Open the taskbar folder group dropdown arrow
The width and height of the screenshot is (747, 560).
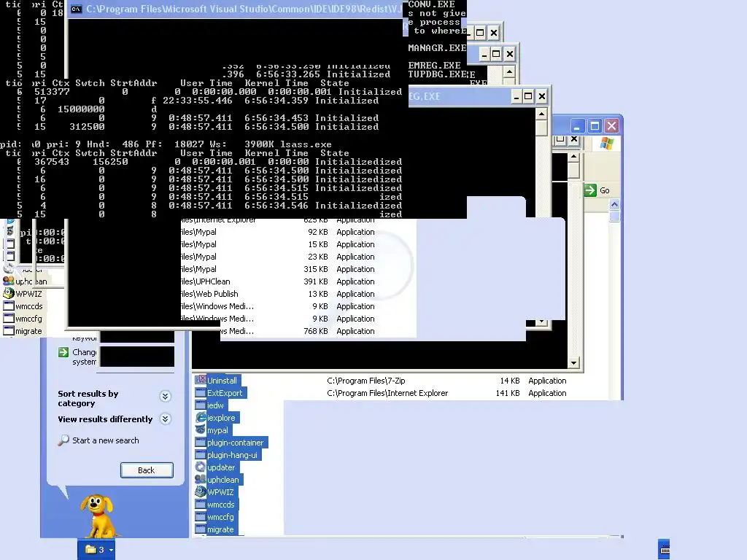(x=111, y=550)
